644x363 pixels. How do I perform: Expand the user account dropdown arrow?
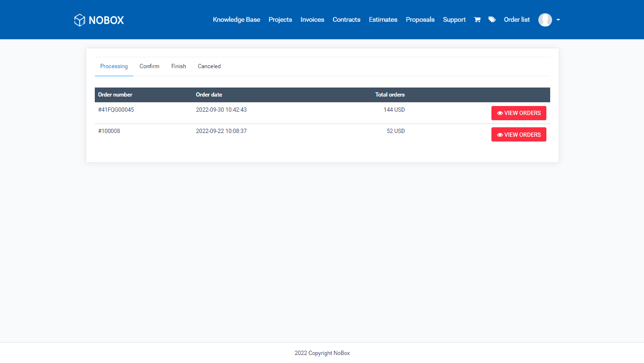(x=557, y=20)
